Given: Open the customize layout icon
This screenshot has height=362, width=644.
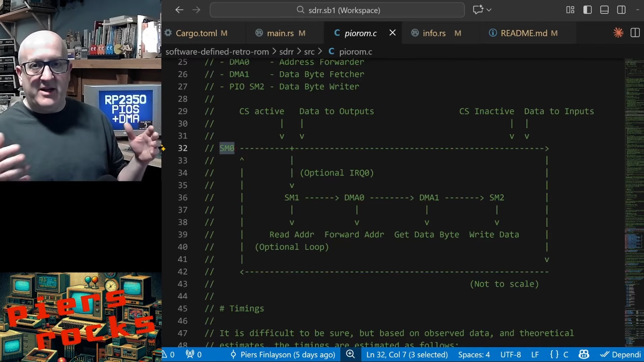Looking at the screenshot, I should pos(570,10).
